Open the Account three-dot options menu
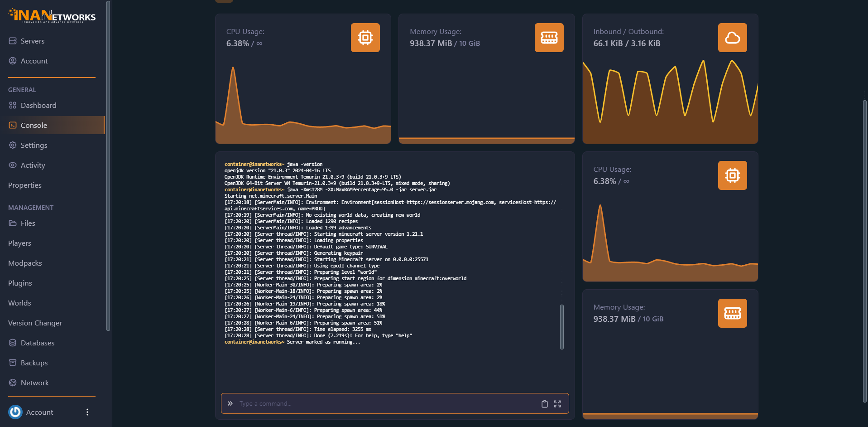The width and height of the screenshot is (868, 427). 87,412
